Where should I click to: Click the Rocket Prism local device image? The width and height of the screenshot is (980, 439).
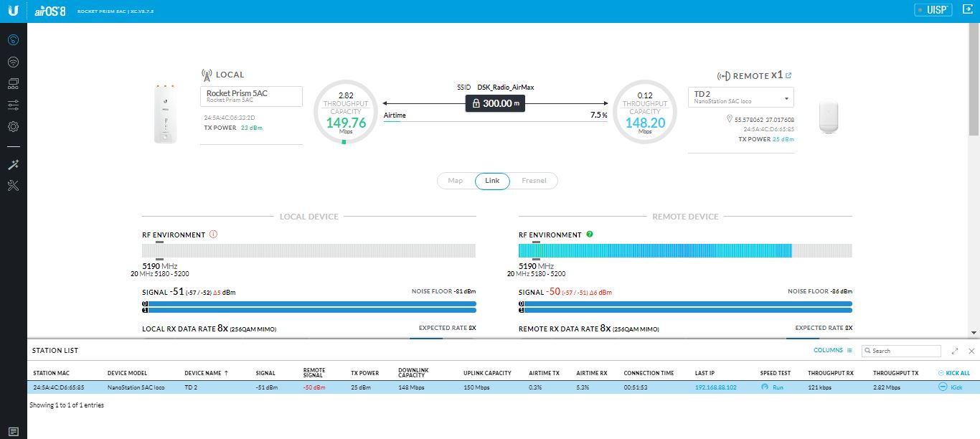click(x=165, y=113)
